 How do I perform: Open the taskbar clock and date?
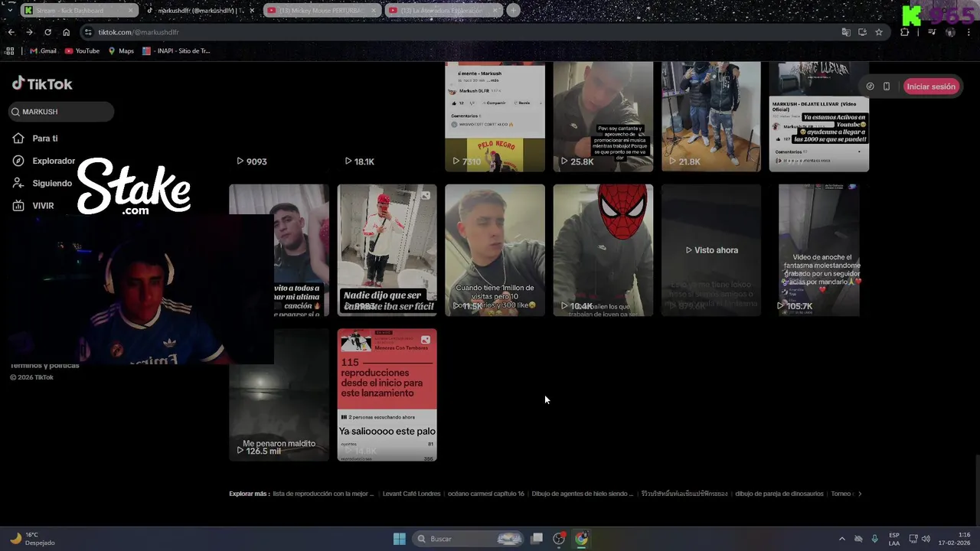[954, 539]
